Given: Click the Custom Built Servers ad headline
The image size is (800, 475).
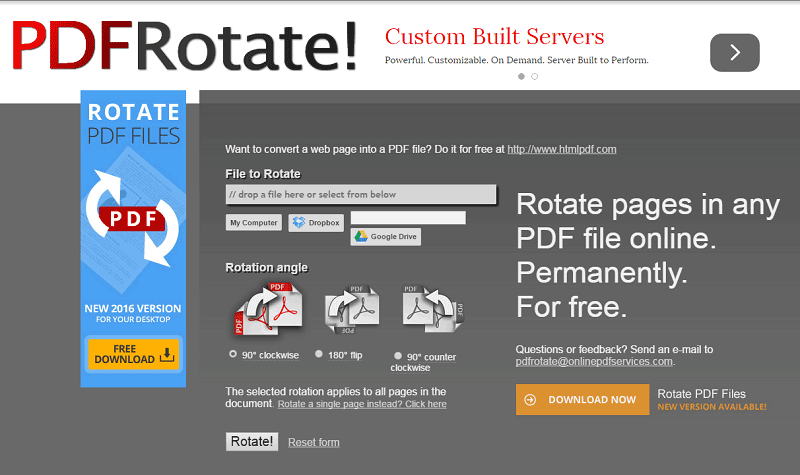Looking at the screenshot, I should tap(494, 37).
